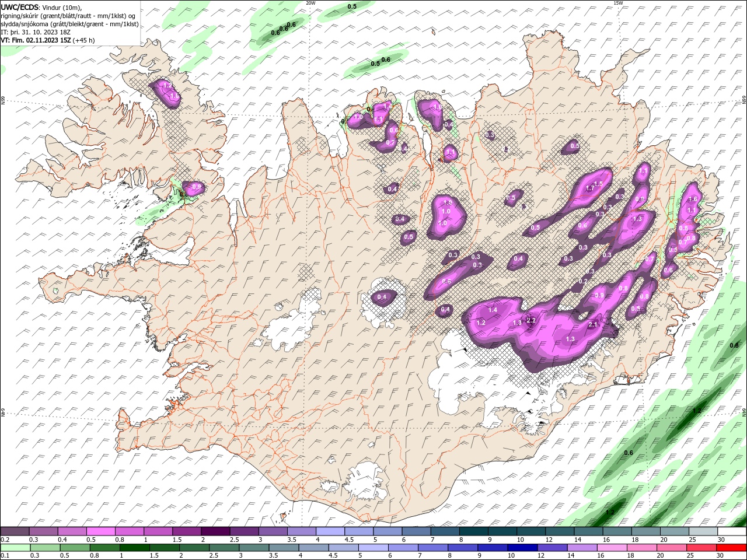Screen dimensions: 747x560
Task: Click the '14' label under top legend row
Action: (578, 540)
